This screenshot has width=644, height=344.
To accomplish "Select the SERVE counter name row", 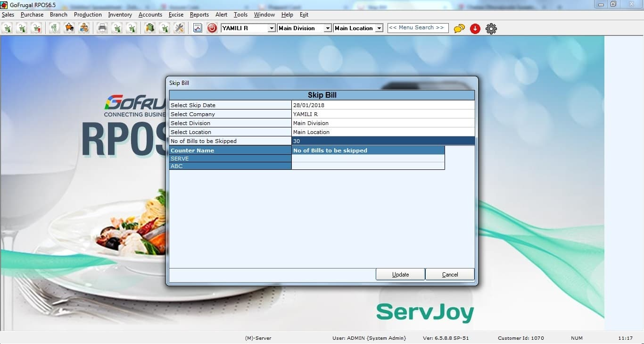I will tap(231, 159).
